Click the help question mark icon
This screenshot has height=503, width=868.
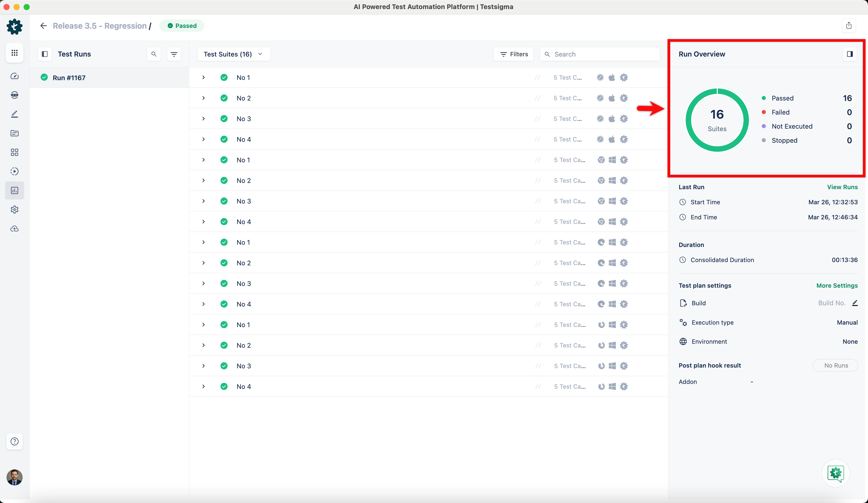[x=15, y=441]
